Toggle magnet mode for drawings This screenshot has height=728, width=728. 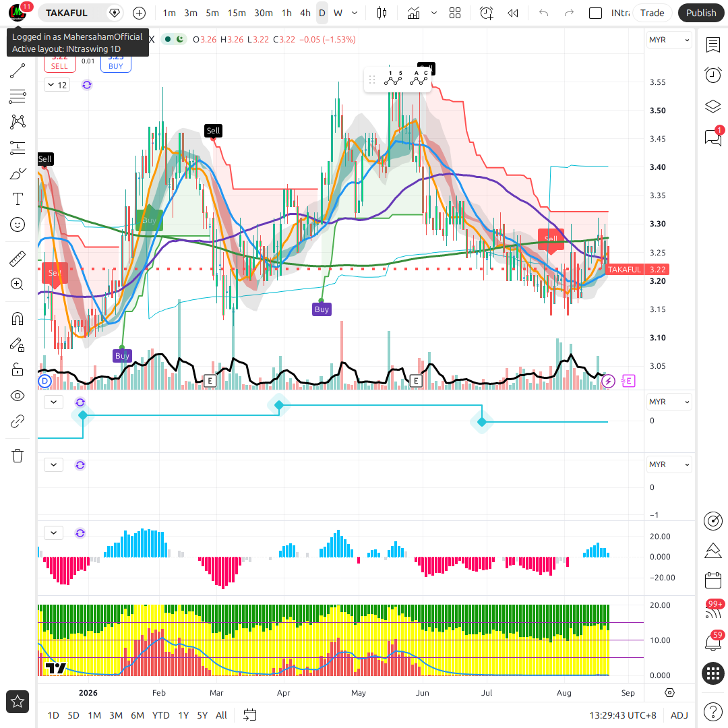[x=17, y=318]
